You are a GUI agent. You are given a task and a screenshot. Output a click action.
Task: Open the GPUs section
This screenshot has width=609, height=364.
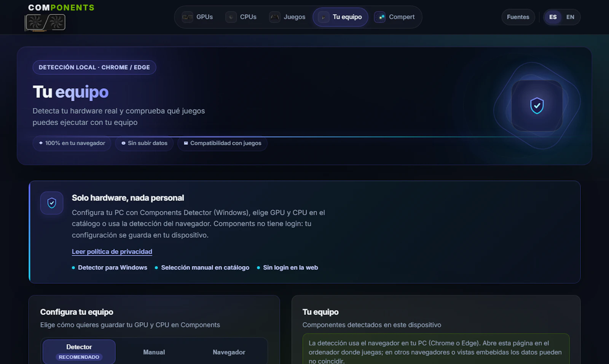(x=198, y=17)
